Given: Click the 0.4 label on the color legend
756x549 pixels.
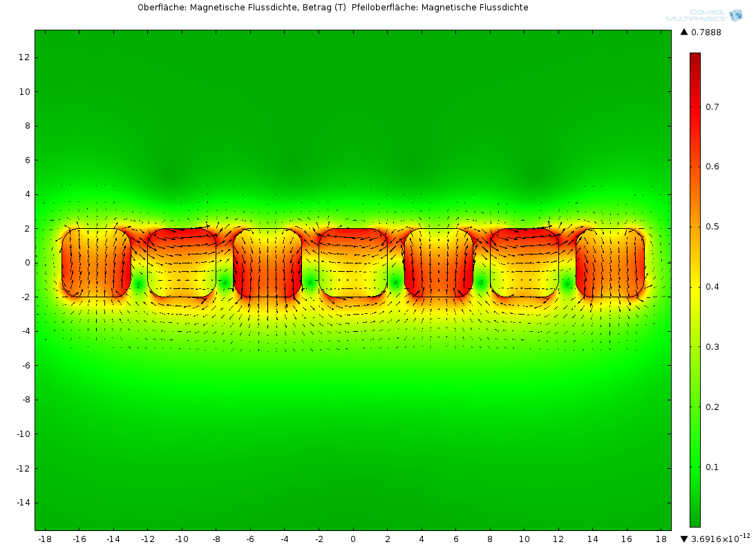Looking at the screenshot, I should click(712, 287).
